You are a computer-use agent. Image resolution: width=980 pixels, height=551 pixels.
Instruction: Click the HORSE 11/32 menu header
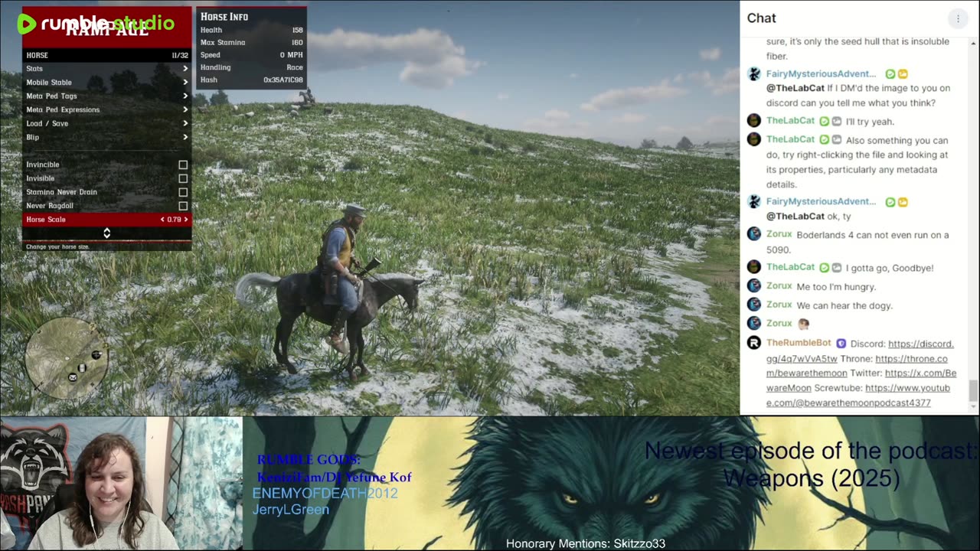[x=107, y=55]
